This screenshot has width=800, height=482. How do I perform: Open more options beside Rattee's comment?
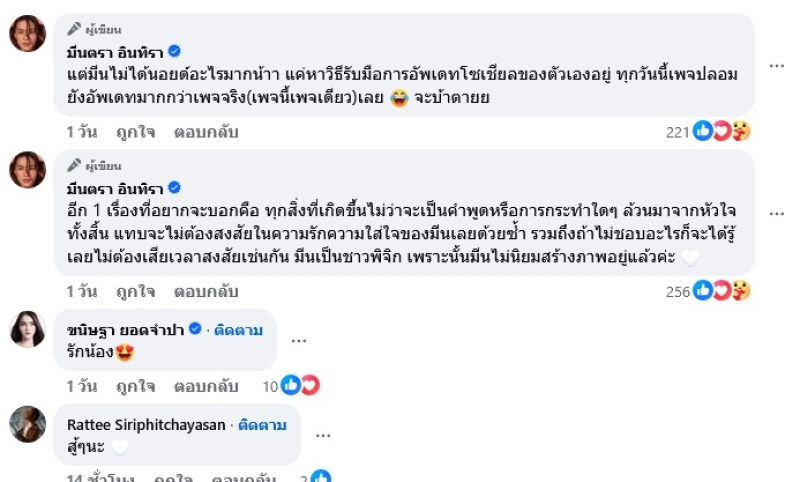[x=322, y=435]
